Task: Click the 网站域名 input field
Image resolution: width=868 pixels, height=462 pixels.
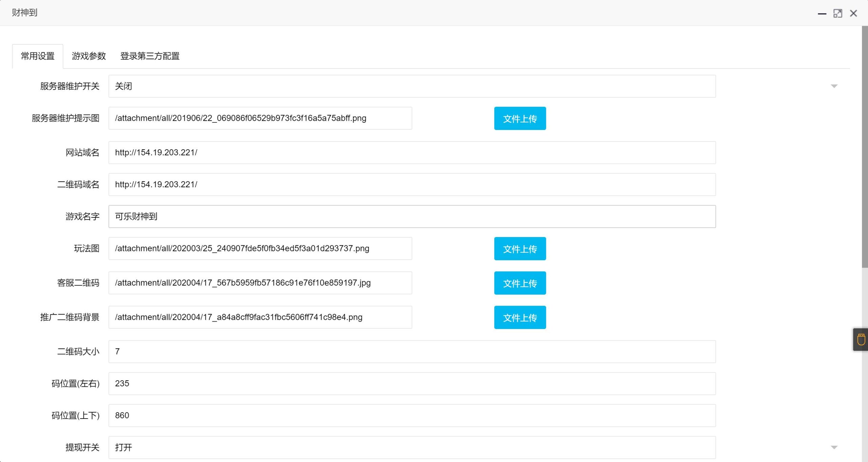Action: click(412, 153)
